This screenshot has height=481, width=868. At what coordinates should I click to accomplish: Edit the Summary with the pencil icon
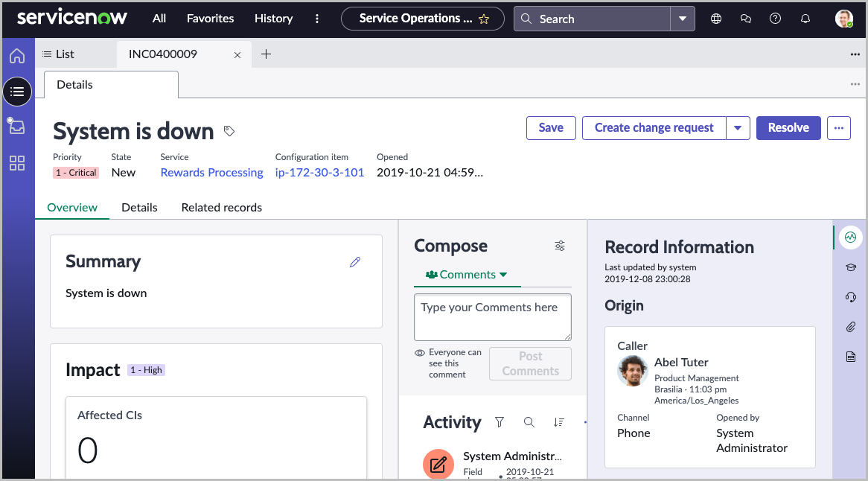[x=355, y=262]
